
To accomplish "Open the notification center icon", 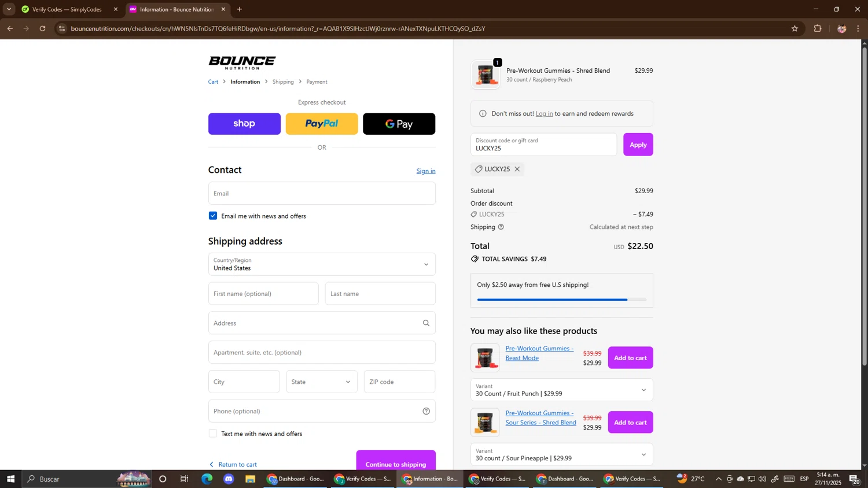I will [x=855, y=479].
